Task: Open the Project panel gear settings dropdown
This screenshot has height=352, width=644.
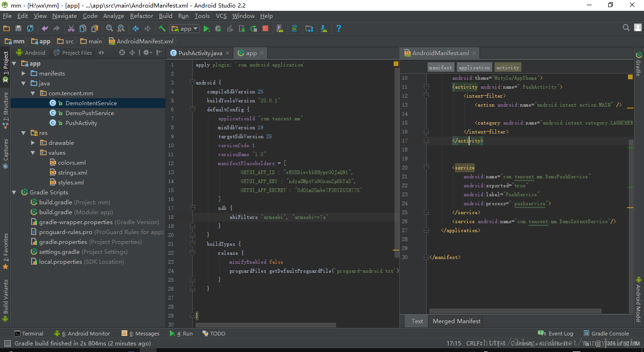Action: pos(147,52)
